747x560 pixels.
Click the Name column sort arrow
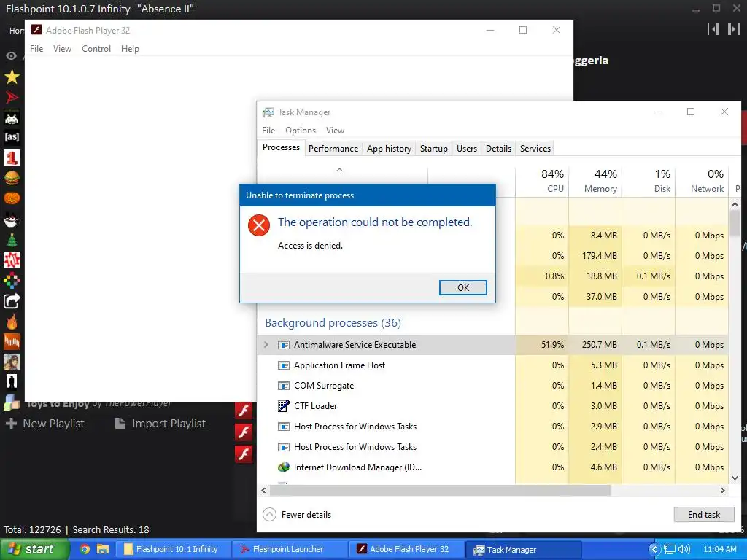click(x=340, y=170)
